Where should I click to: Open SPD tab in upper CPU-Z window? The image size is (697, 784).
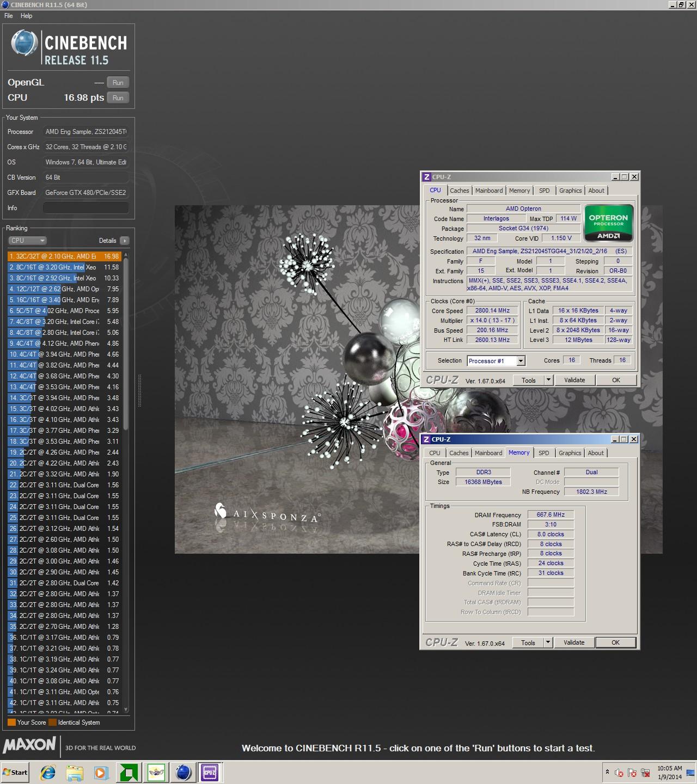tap(545, 191)
